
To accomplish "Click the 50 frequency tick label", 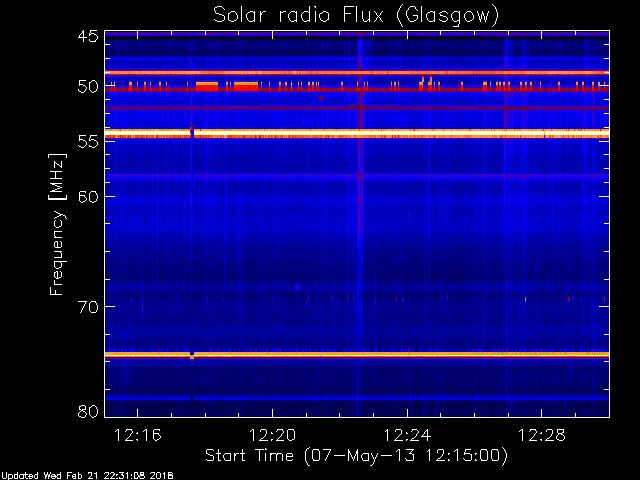I will point(88,87).
